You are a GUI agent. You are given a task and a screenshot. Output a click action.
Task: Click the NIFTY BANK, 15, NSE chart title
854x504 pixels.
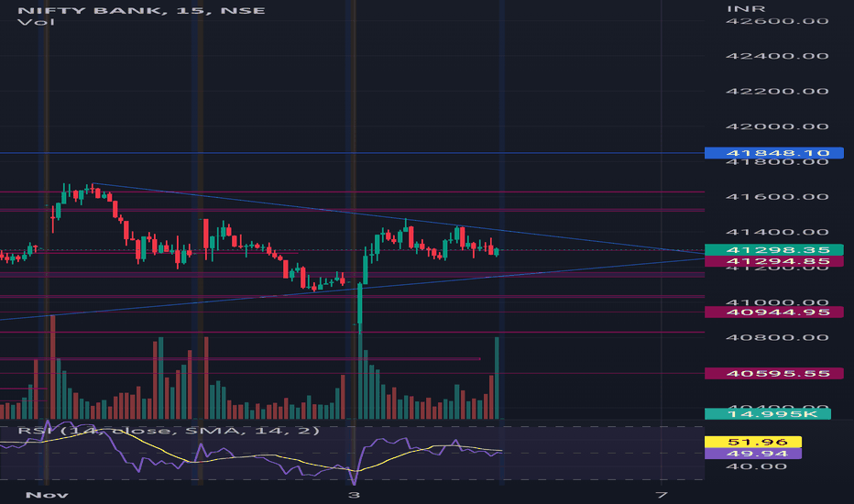tap(142, 10)
